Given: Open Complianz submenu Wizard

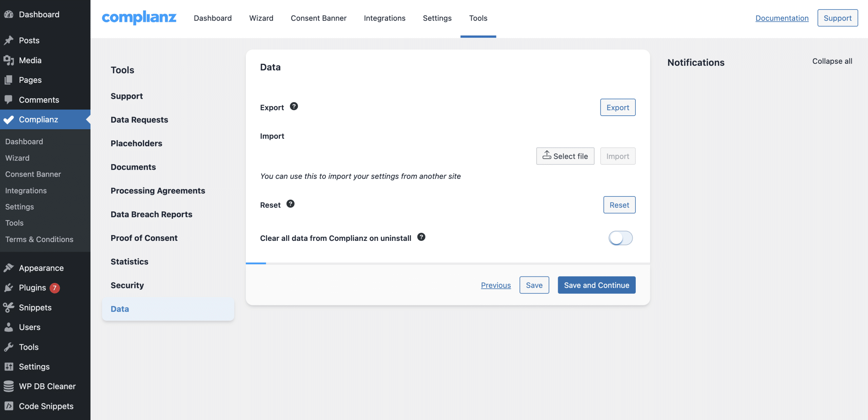Looking at the screenshot, I should 17,158.
